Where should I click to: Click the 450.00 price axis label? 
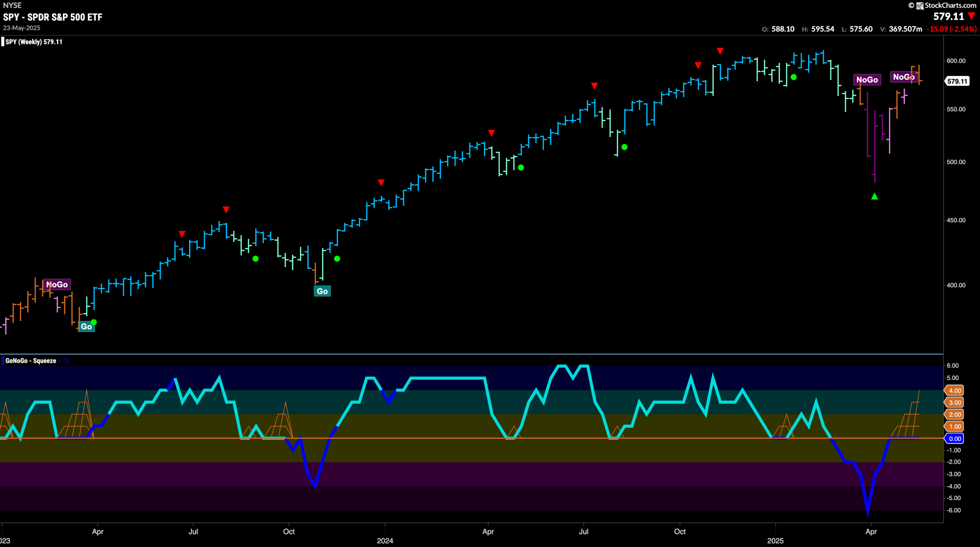pyautogui.click(x=956, y=220)
